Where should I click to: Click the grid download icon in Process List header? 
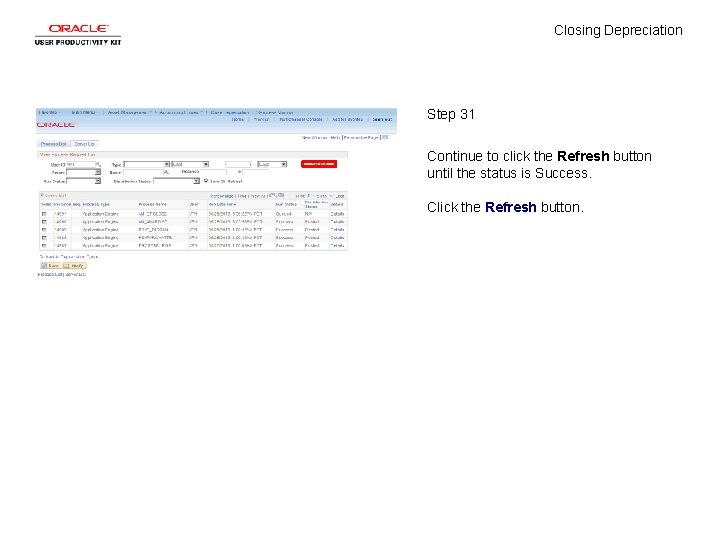coord(281,195)
